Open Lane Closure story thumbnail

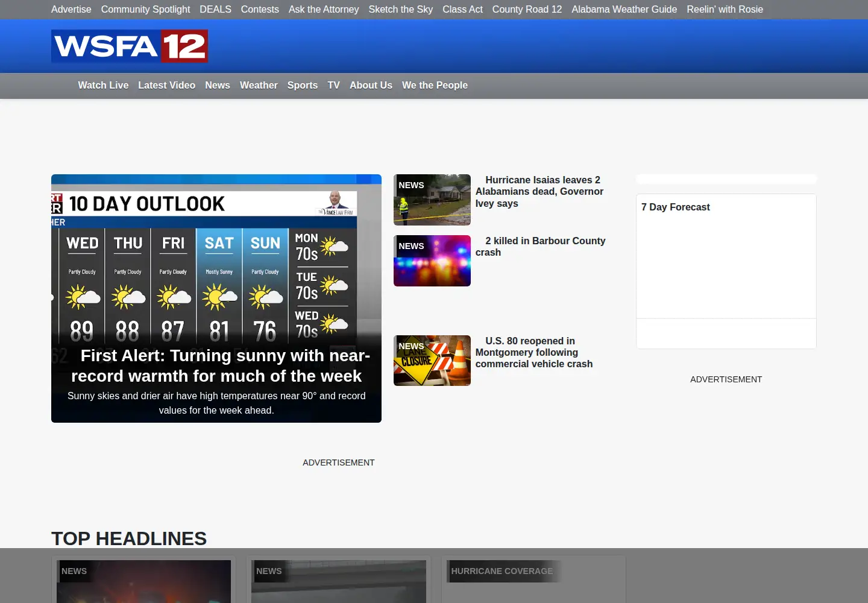(x=432, y=361)
